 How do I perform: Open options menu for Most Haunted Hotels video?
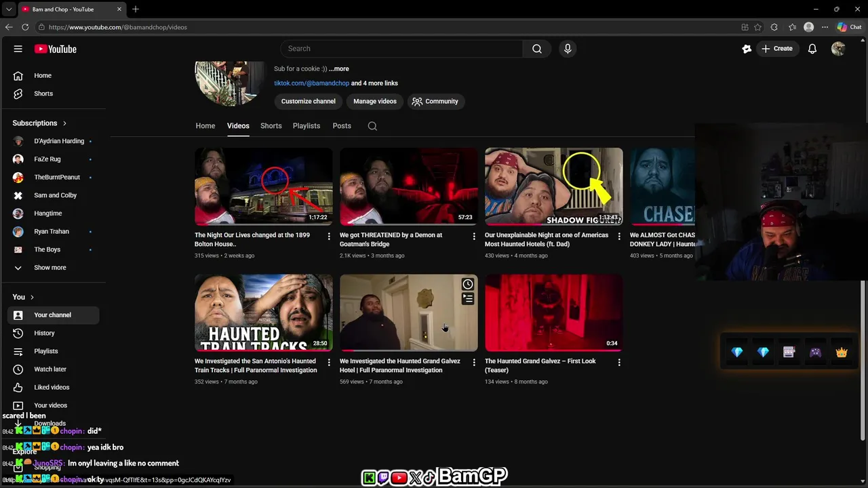[x=619, y=236]
